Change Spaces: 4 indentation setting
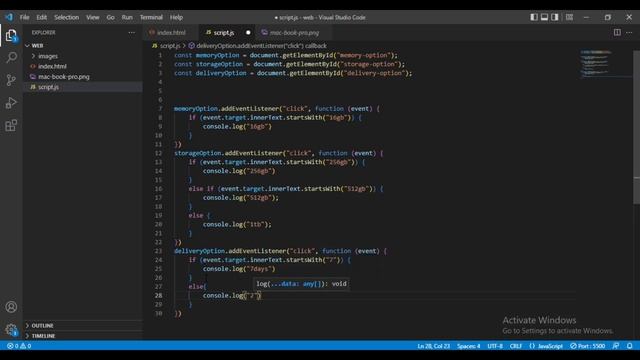Screen dimensions: 640x360 (x=469, y=346)
